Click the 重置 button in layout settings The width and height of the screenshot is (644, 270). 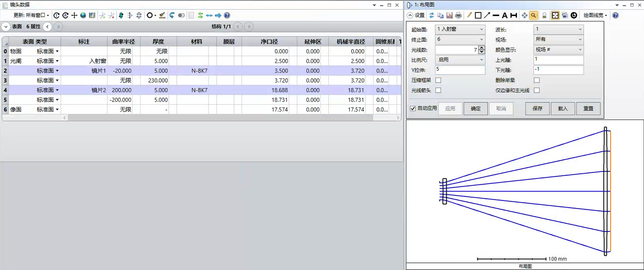point(588,109)
